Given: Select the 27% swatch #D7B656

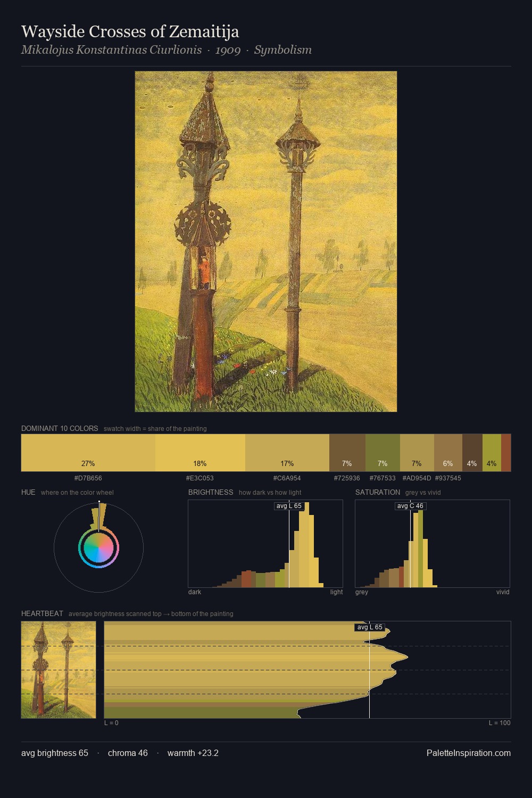Looking at the screenshot, I should click(88, 453).
